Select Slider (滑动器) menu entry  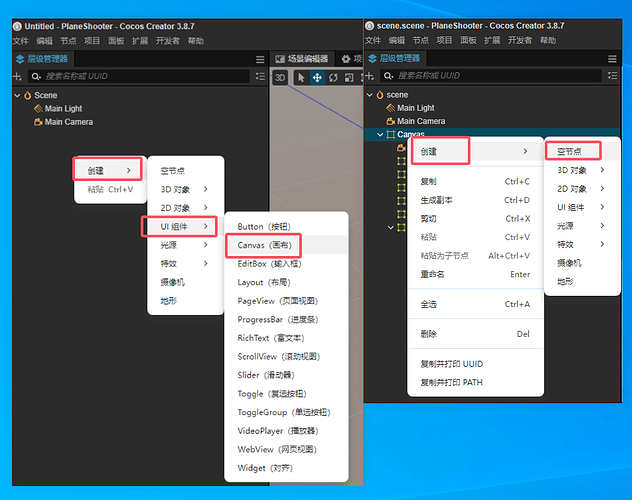click(x=286, y=375)
